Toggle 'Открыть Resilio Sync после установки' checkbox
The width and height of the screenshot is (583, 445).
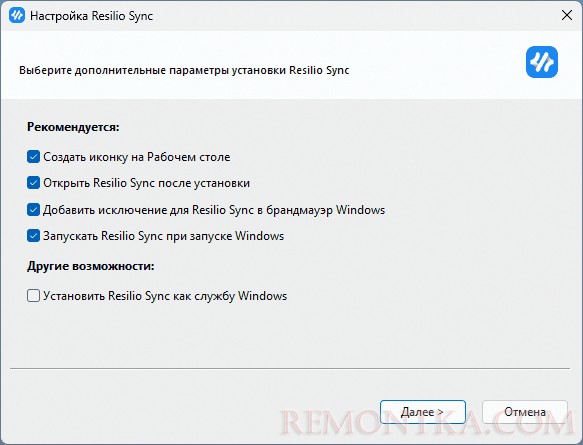coord(33,183)
